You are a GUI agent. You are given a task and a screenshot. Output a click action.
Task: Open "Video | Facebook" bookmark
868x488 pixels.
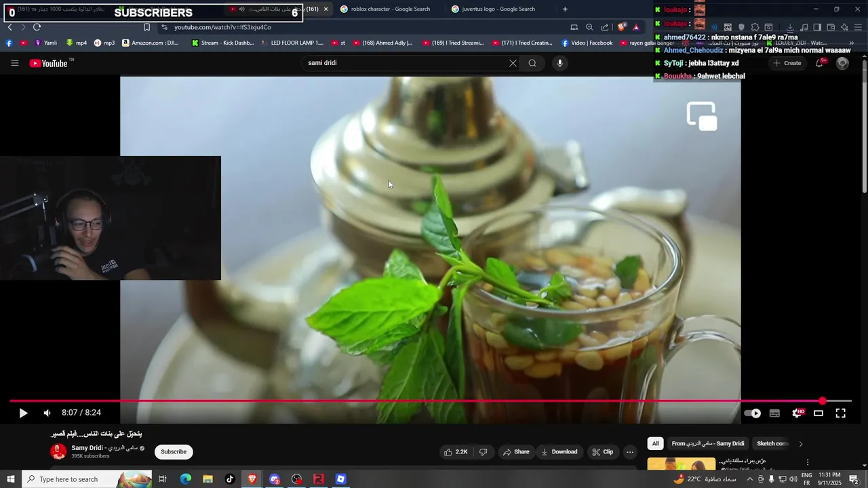[587, 43]
